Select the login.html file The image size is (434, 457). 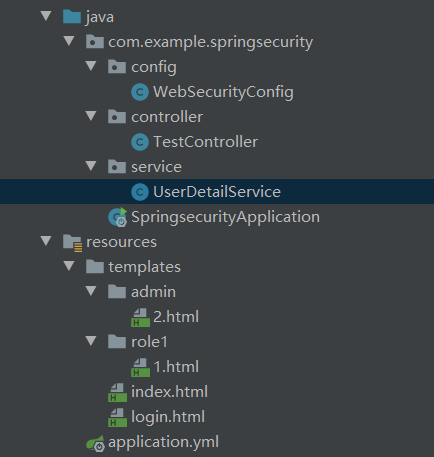(168, 417)
